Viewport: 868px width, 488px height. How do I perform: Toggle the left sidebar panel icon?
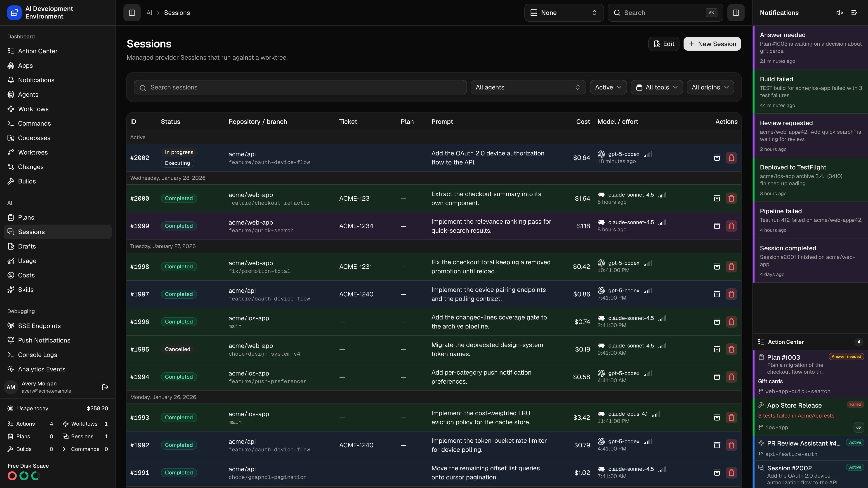pos(132,13)
